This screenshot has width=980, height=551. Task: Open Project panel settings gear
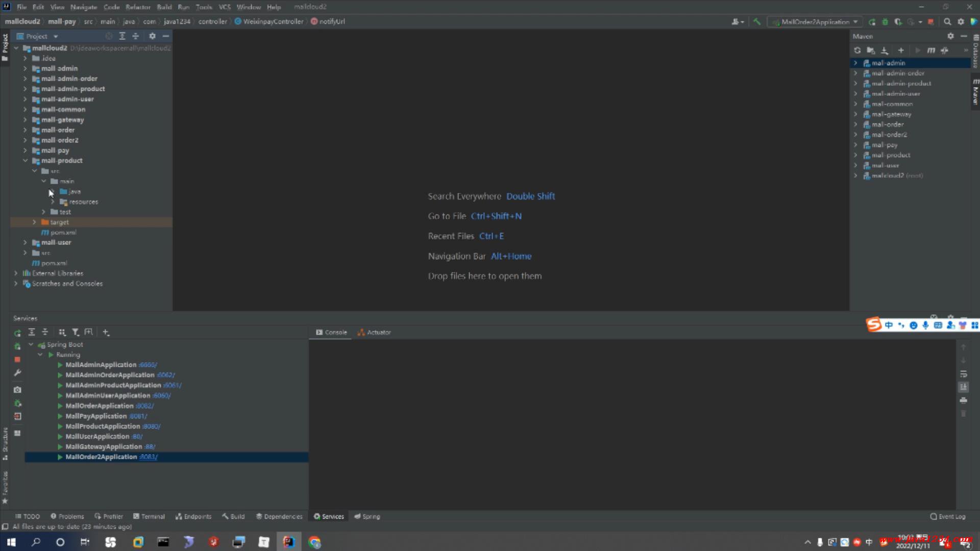tap(152, 36)
